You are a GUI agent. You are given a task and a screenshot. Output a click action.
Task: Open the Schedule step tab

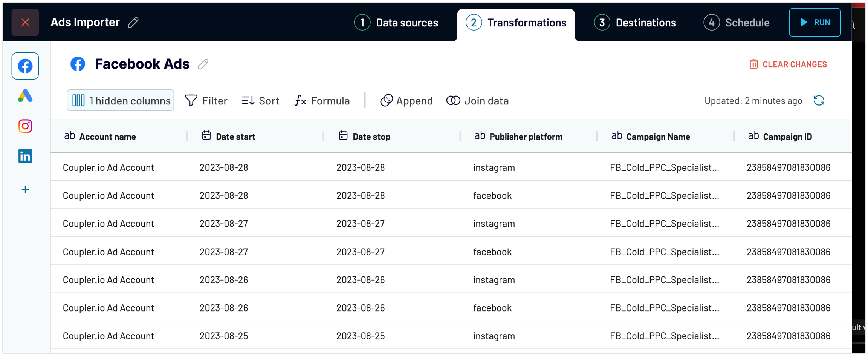(x=737, y=23)
